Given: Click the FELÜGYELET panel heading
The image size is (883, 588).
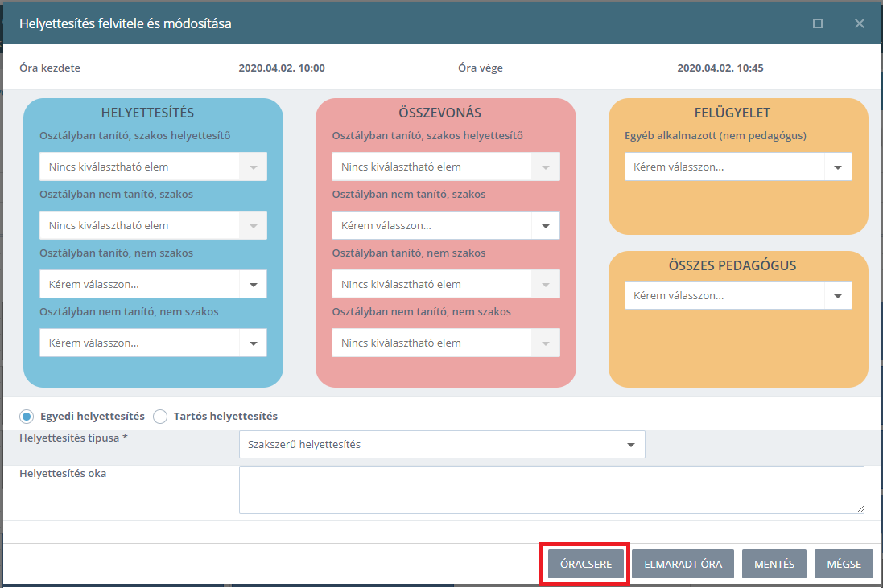Looking at the screenshot, I should click(x=732, y=113).
